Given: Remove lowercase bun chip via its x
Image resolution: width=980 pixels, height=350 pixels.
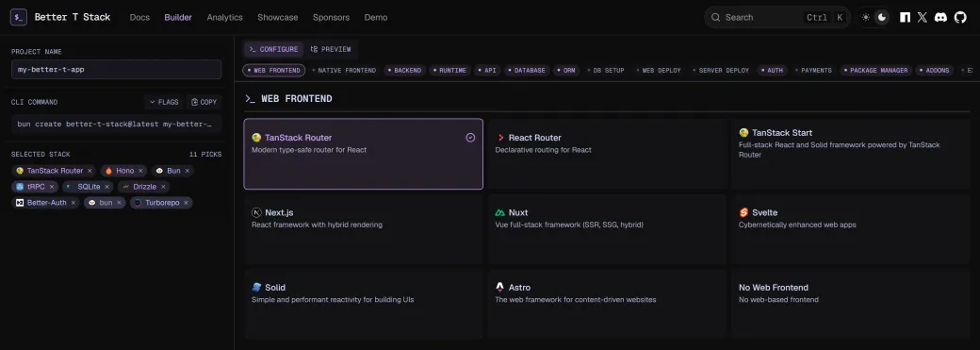Looking at the screenshot, I should click(120, 203).
